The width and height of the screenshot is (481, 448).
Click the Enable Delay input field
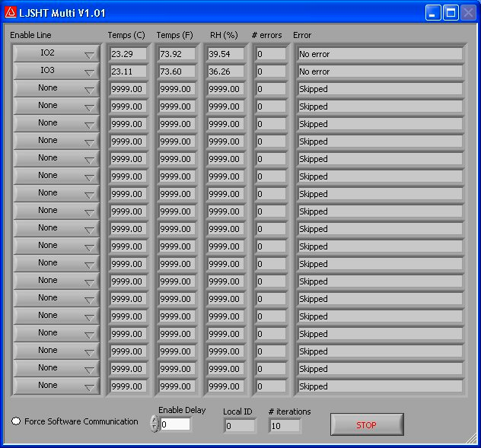click(x=175, y=424)
